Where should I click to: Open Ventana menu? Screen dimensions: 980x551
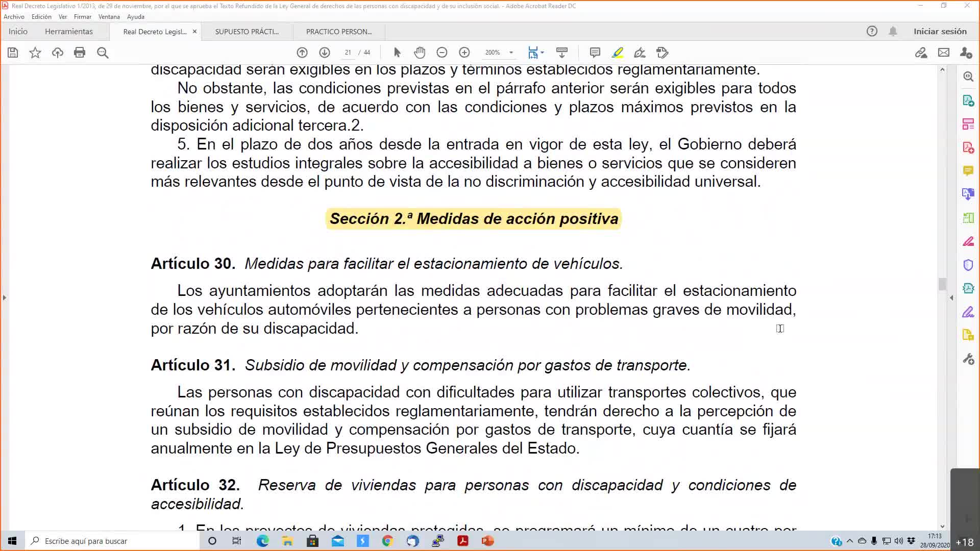tap(109, 17)
